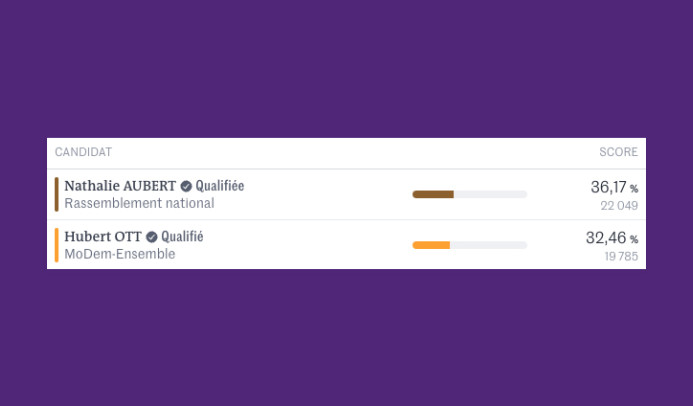Screen dimensions: 693x406
Task: Click the orange party color stripe for Hubert OTT
Action: coord(57,245)
